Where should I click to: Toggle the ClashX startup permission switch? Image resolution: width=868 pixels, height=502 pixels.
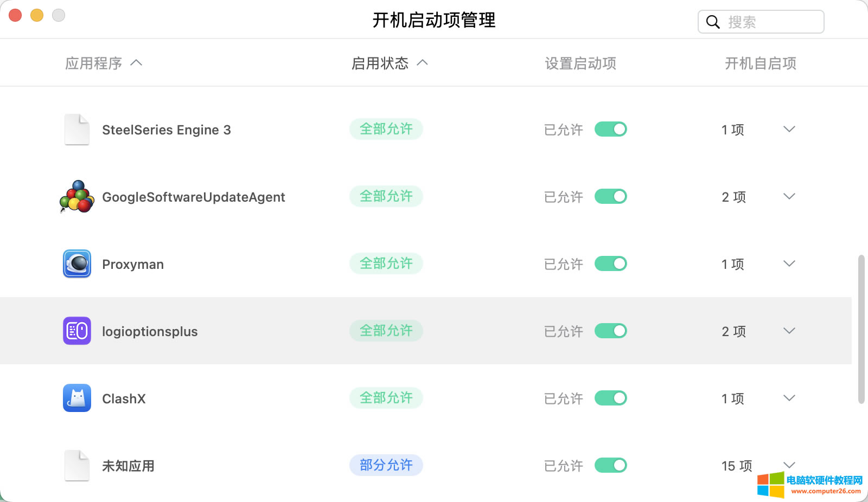tap(610, 398)
